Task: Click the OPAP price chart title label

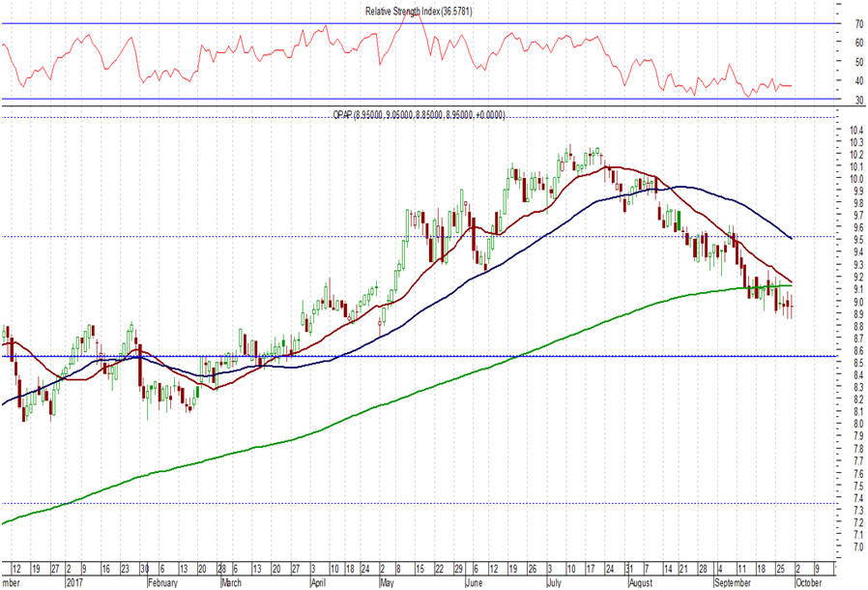Action: coord(419,115)
